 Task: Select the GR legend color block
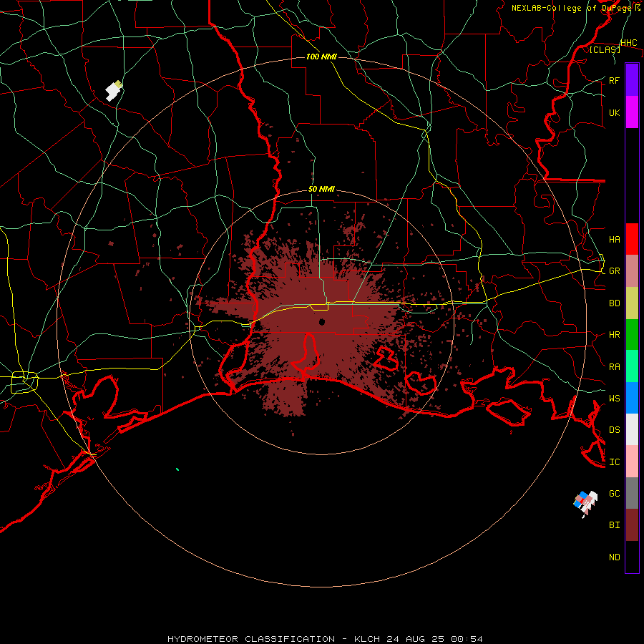click(x=632, y=270)
